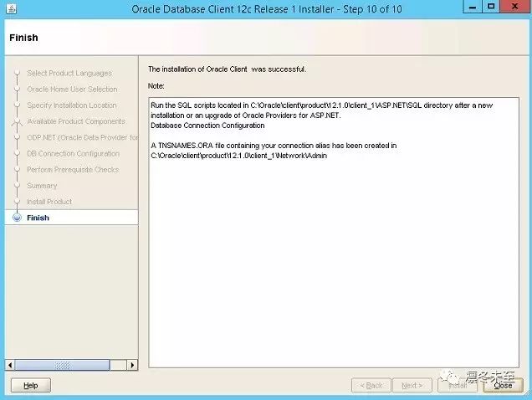
Task: Select Perform Prerequisite Checks step
Action: pos(73,169)
